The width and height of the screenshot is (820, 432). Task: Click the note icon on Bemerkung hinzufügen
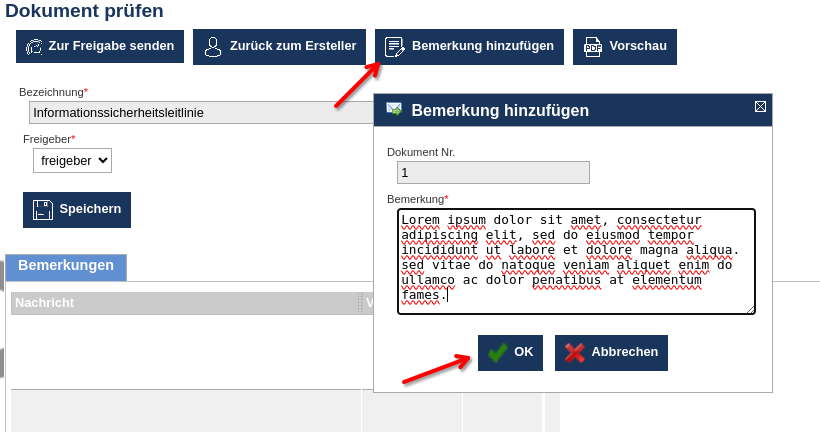(x=395, y=46)
